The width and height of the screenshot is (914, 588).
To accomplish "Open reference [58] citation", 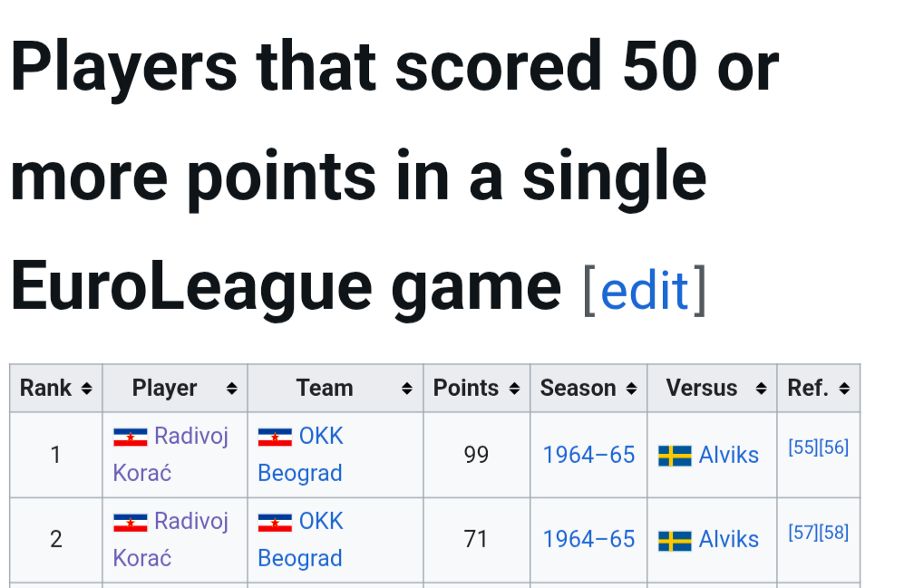I will point(833,532).
